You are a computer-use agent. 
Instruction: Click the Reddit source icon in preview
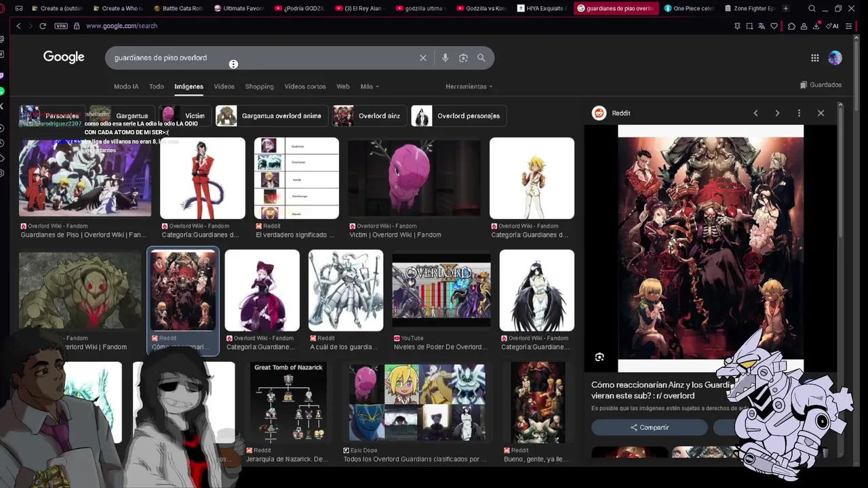point(599,113)
